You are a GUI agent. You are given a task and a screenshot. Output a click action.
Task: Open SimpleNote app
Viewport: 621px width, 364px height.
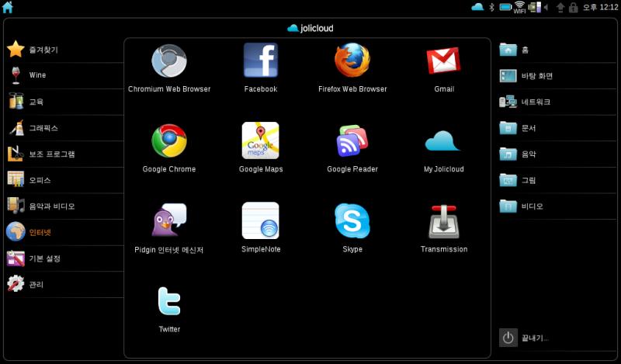coord(261,220)
